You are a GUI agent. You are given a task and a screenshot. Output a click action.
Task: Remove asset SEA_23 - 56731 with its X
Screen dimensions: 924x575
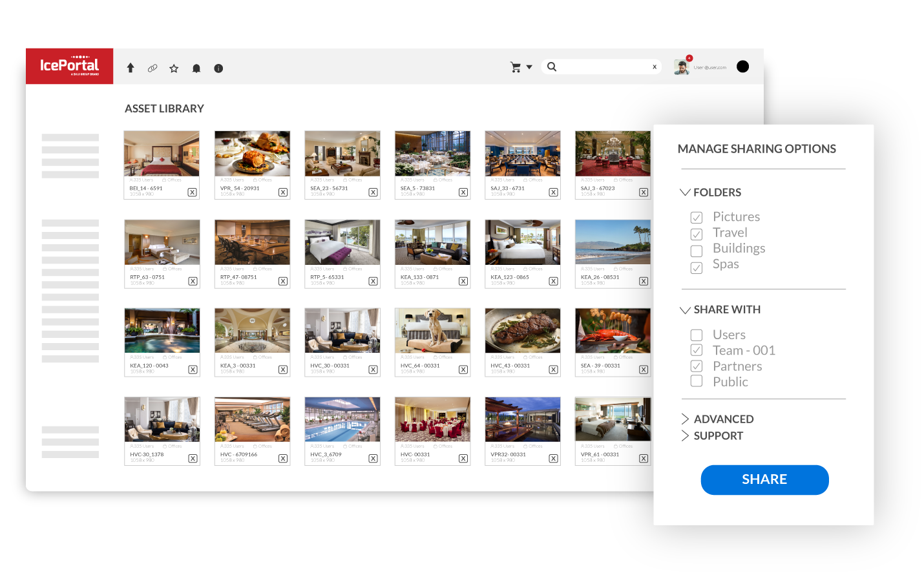(x=373, y=192)
